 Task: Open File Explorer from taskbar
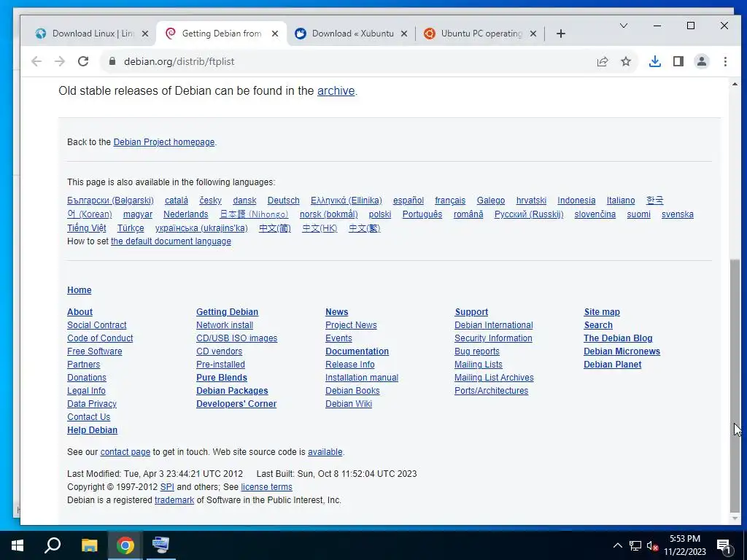point(89,545)
